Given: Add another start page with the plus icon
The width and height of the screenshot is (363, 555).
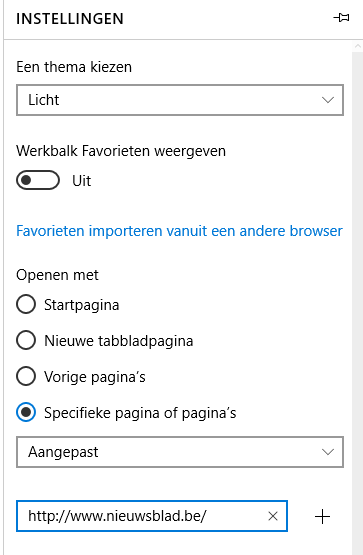Looking at the screenshot, I should pos(322,516).
